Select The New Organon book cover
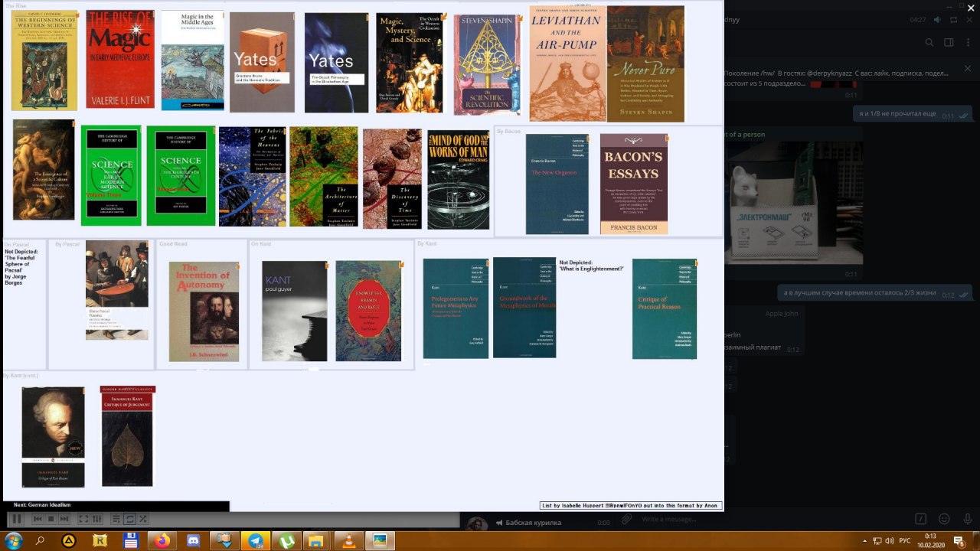This screenshot has height=551, width=980. [x=557, y=184]
